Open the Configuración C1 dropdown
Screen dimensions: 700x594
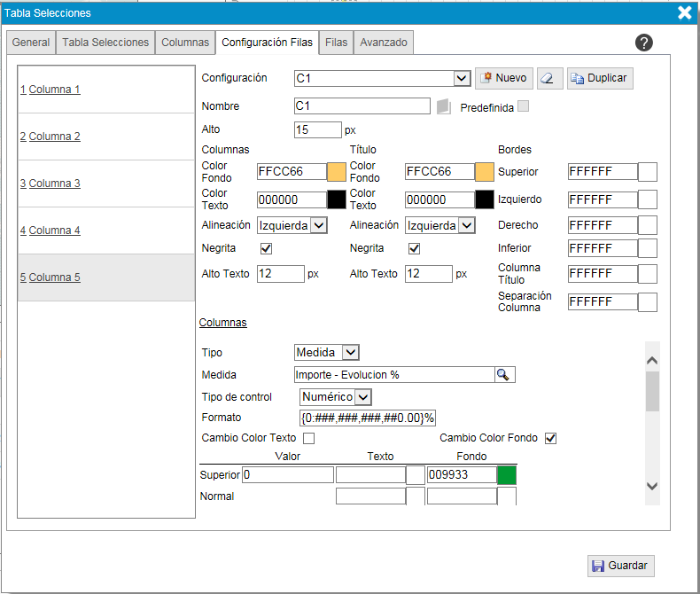[461, 79]
